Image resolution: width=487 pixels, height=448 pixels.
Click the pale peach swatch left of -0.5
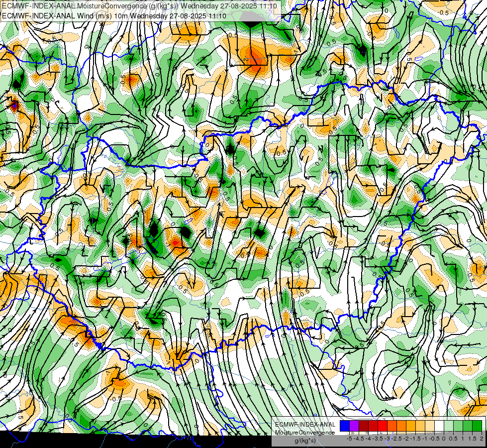tap(429, 426)
